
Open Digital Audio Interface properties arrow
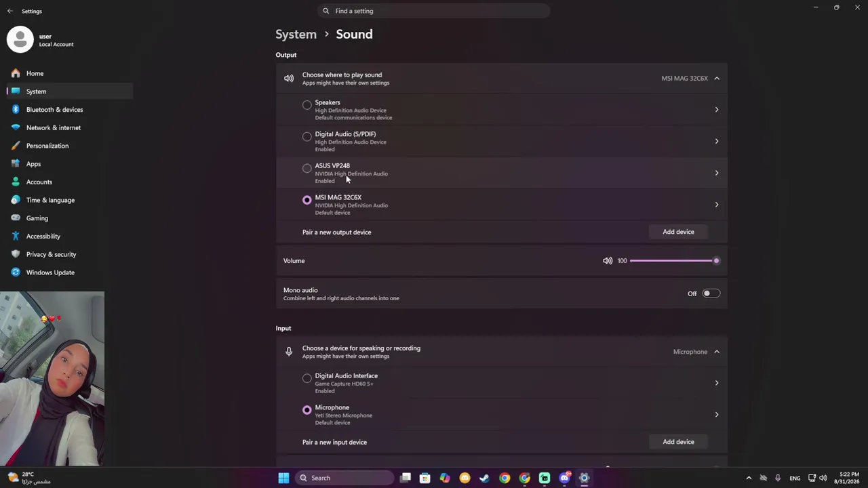[717, 383]
